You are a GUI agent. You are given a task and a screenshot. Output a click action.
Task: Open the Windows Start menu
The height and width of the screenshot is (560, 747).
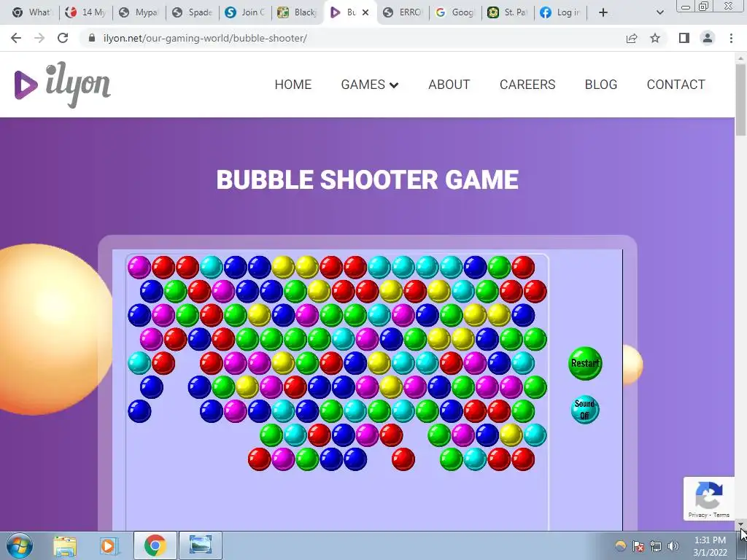click(x=19, y=545)
